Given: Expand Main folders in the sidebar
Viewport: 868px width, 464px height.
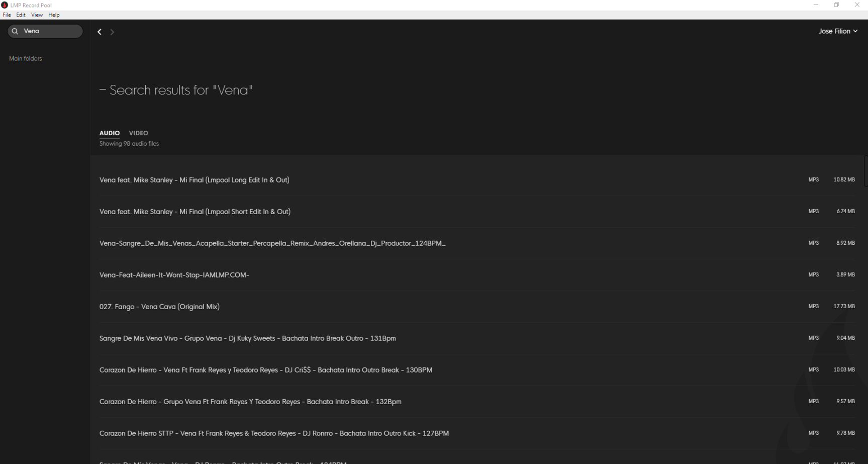Looking at the screenshot, I should (x=25, y=58).
